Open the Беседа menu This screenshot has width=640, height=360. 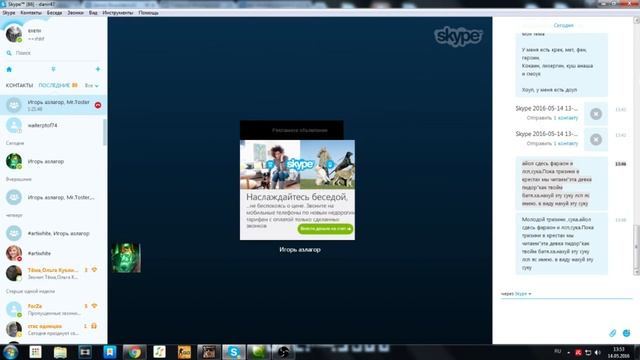tap(54, 13)
